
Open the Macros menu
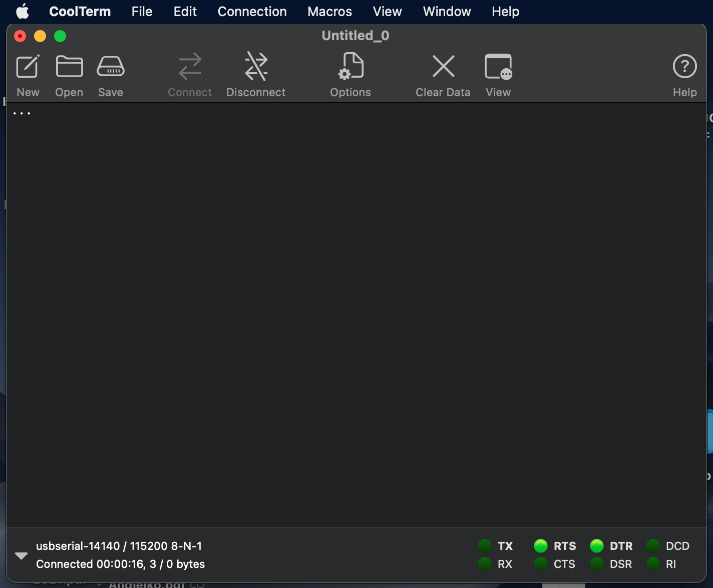329,11
